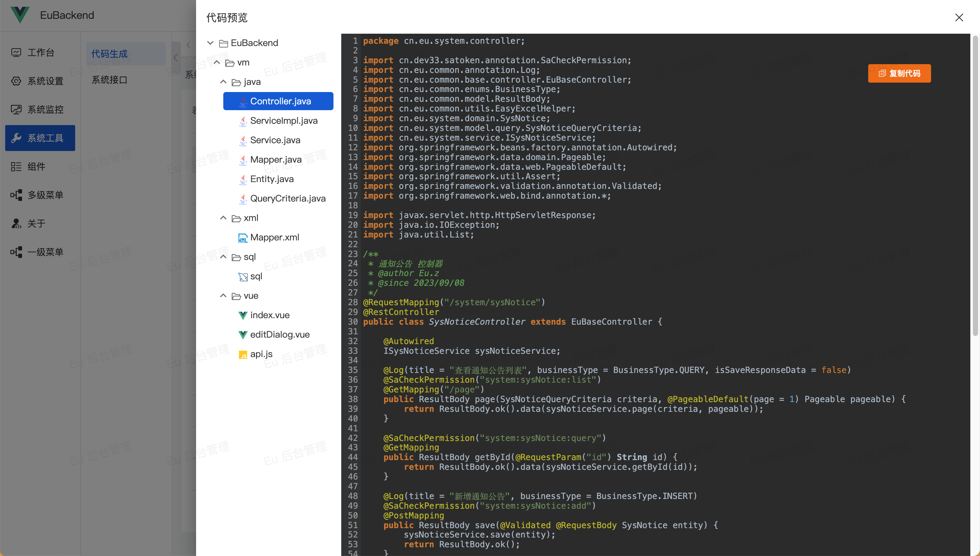Open the 系统监控 menu item
The height and width of the screenshot is (556, 980).
pos(40,110)
